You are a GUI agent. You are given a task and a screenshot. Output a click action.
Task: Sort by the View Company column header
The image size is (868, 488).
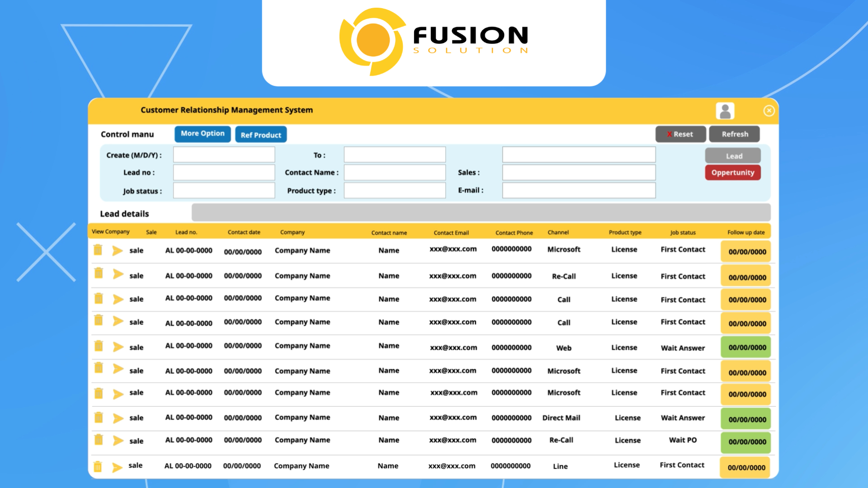coord(110,232)
